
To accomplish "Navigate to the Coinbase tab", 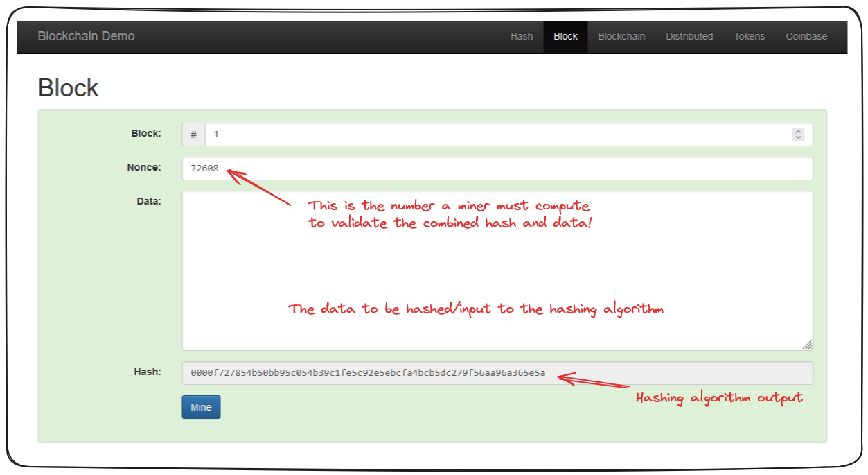I will [806, 36].
